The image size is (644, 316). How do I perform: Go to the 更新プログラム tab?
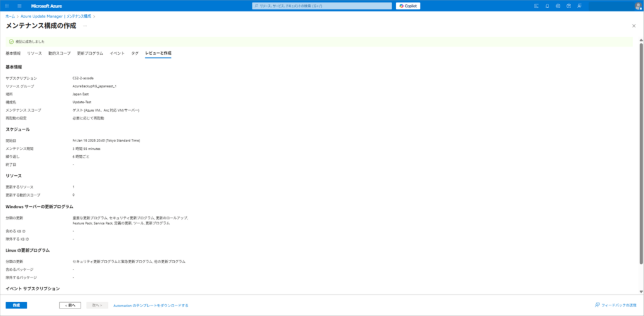tap(90, 53)
